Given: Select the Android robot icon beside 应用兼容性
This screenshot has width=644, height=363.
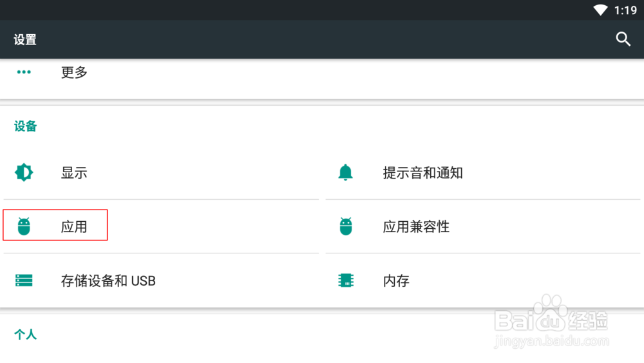Looking at the screenshot, I should click(346, 226).
